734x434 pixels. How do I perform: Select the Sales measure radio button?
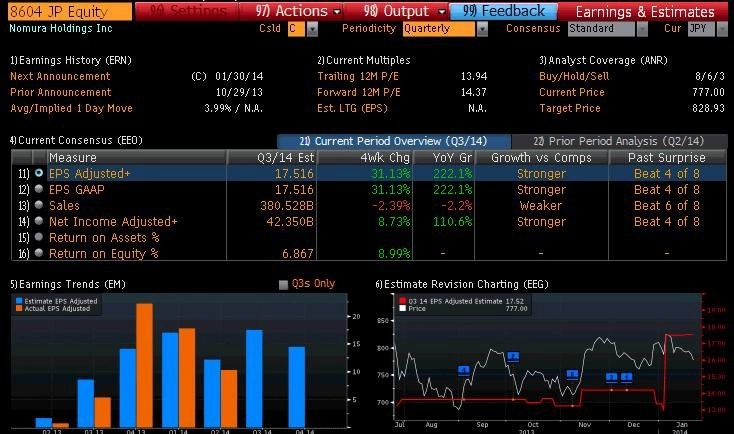tap(39, 205)
